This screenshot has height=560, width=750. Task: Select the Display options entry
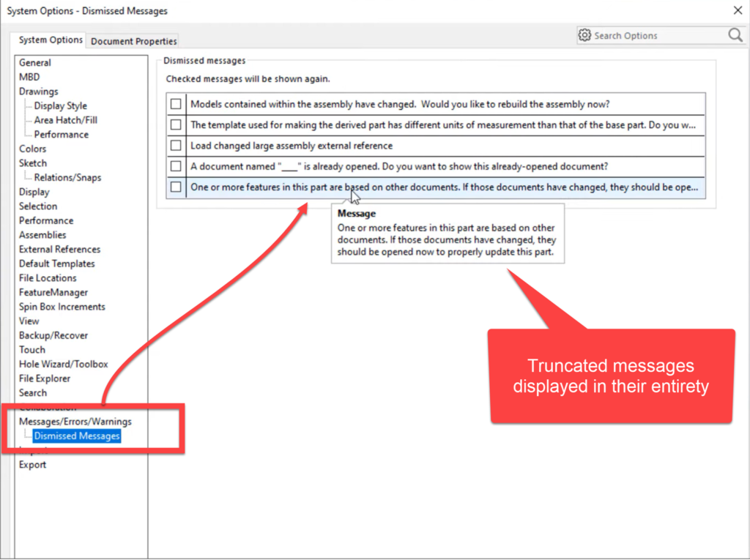pos(34,192)
